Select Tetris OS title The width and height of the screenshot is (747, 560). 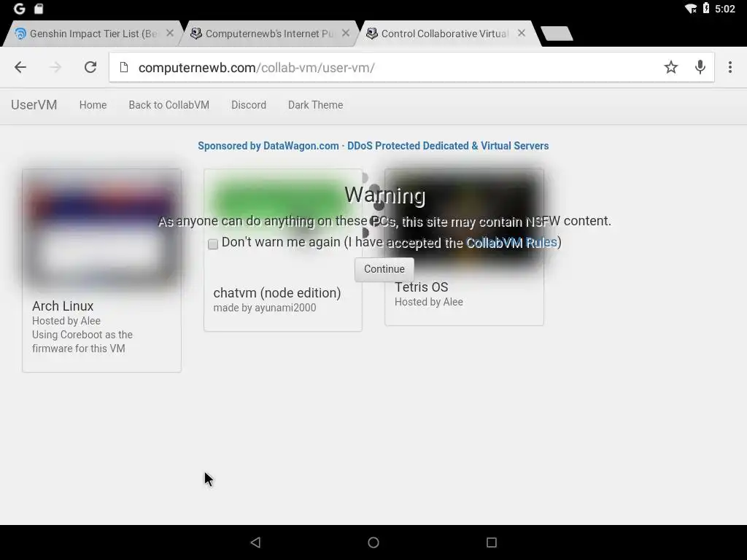coord(421,287)
